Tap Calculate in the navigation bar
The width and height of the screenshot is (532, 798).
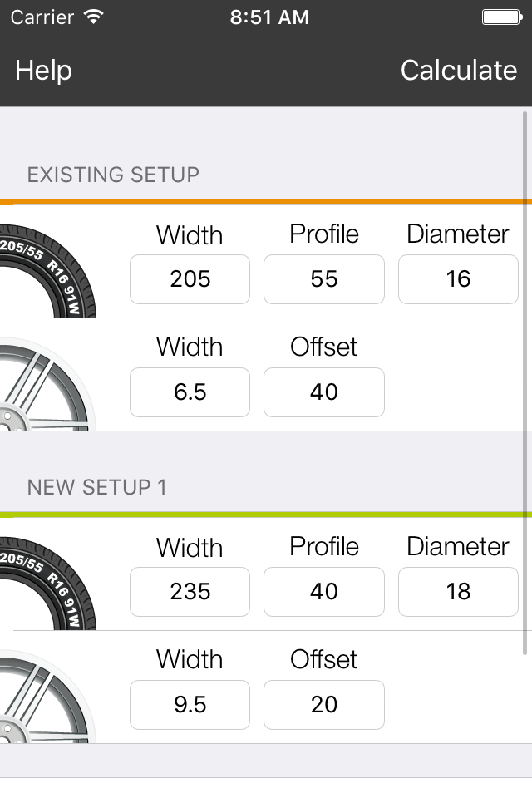(x=459, y=70)
